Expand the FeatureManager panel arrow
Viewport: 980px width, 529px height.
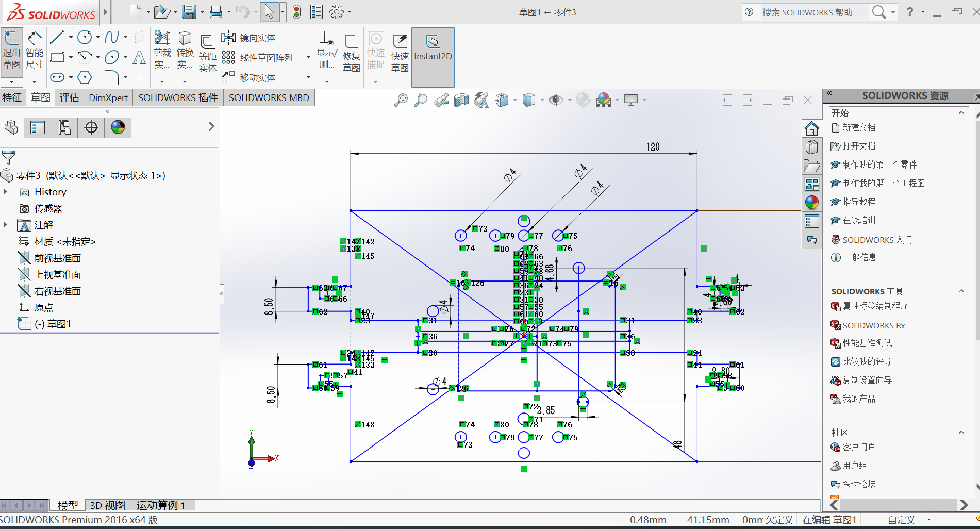point(211,126)
